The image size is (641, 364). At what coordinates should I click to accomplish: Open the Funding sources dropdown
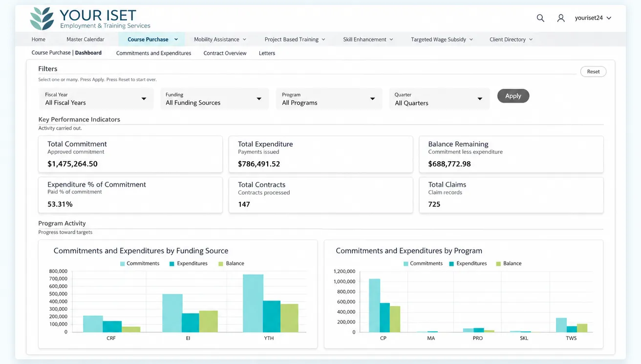214,99
